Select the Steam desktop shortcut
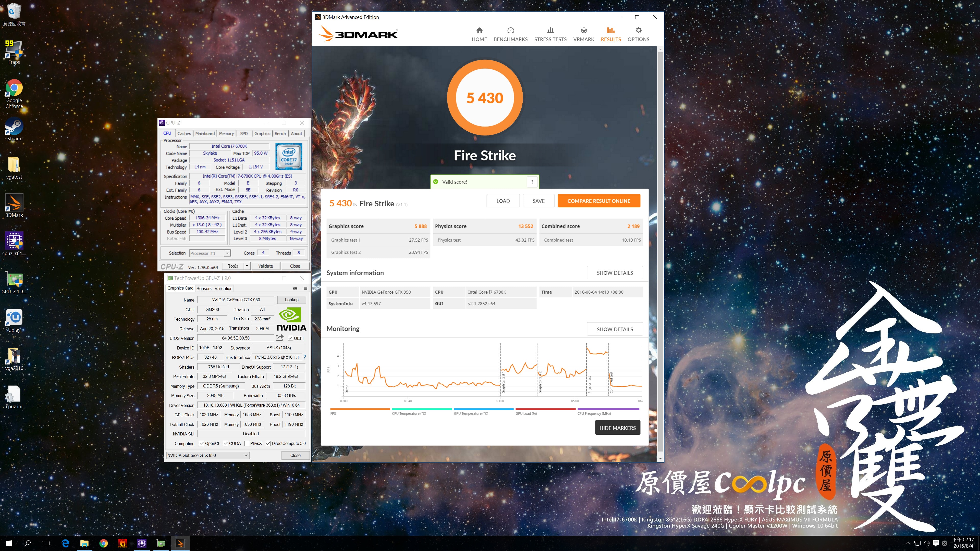This screenshot has height=551, width=980. (14, 129)
